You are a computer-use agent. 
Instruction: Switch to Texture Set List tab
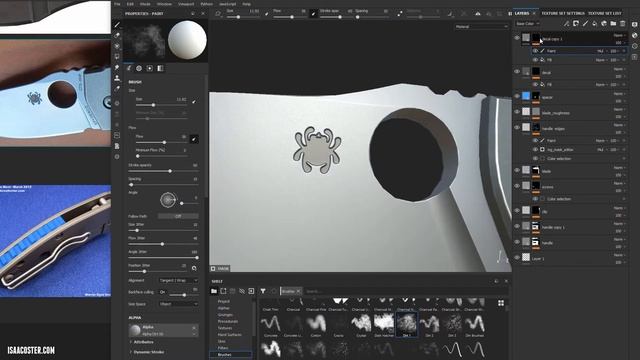point(605,13)
